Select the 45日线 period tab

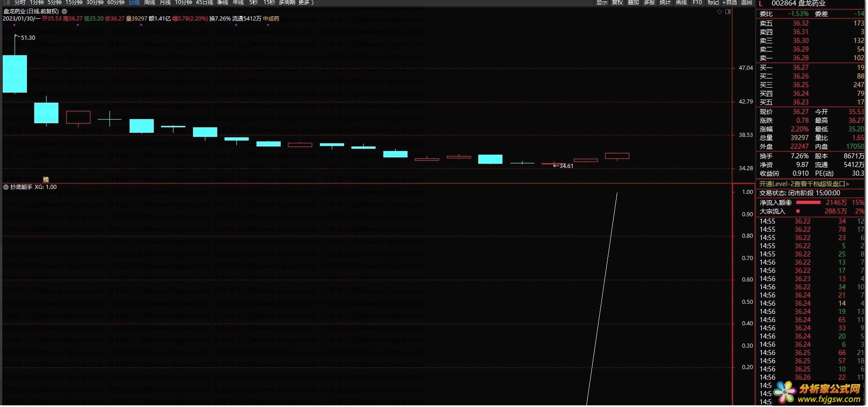tap(204, 2)
